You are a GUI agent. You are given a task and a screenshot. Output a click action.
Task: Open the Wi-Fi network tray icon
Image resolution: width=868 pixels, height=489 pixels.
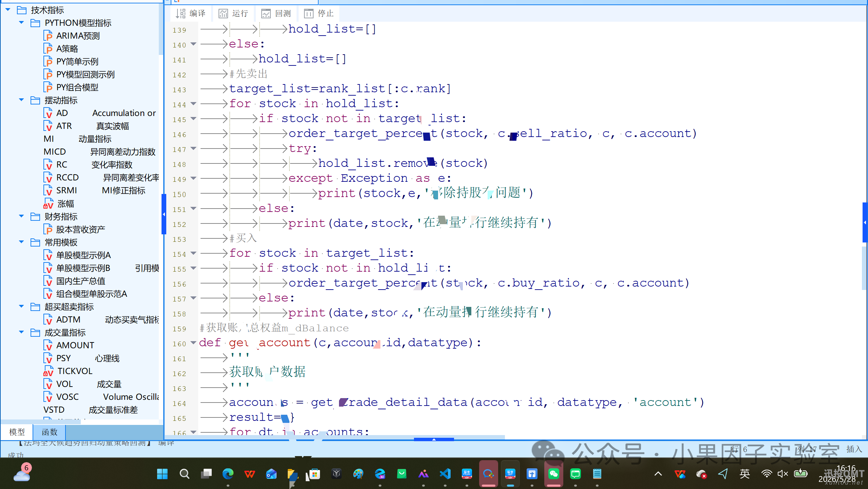[767, 474]
